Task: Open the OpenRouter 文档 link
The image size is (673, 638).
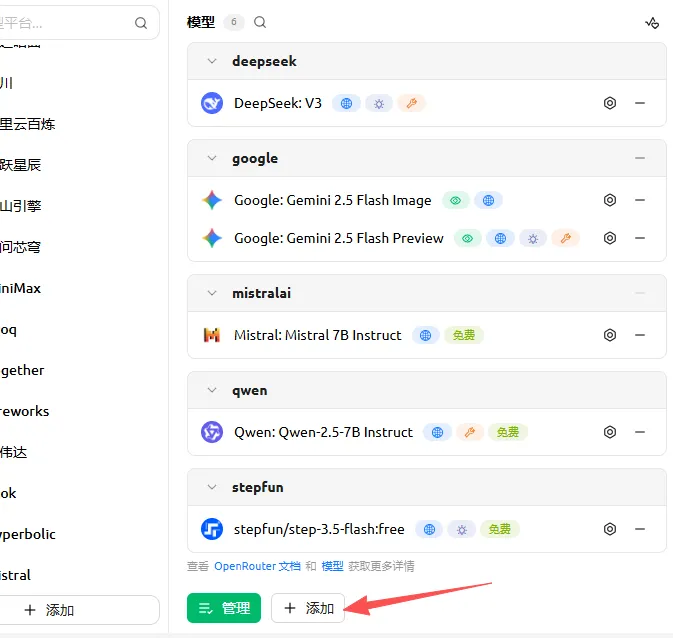Action: click(x=257, y=566)
